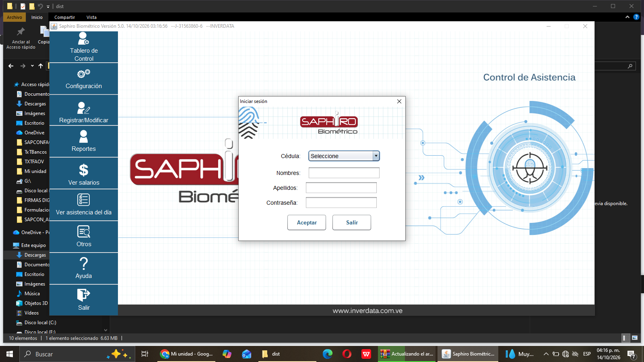The width and height of the screenshot is (644, 362).
Task: Click the Ayuda question mark icon
Action: pos(84,263)
